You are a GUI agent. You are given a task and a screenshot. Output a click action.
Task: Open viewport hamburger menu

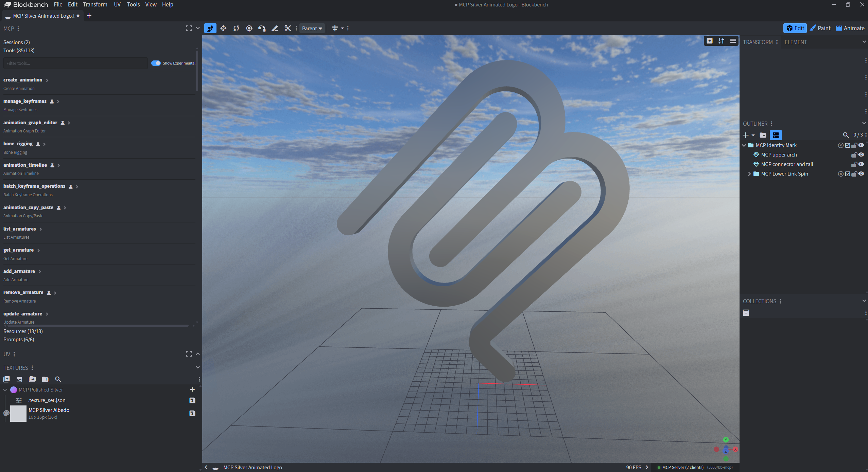click(733, 41)
